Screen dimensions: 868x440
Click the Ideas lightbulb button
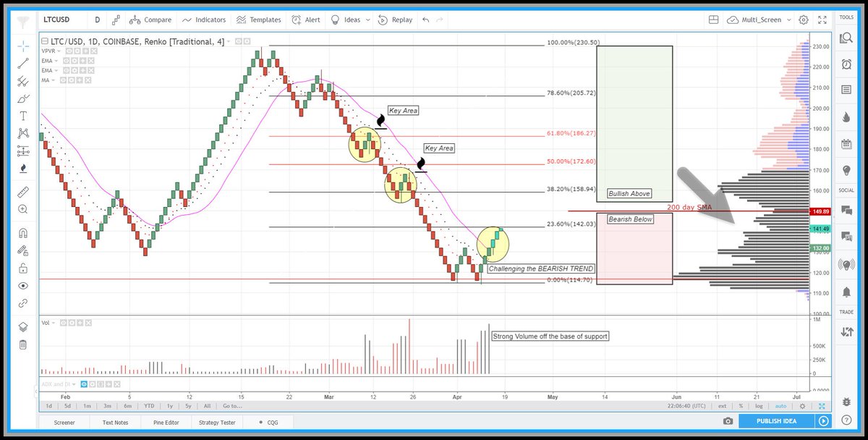click(x=346, y=20)
